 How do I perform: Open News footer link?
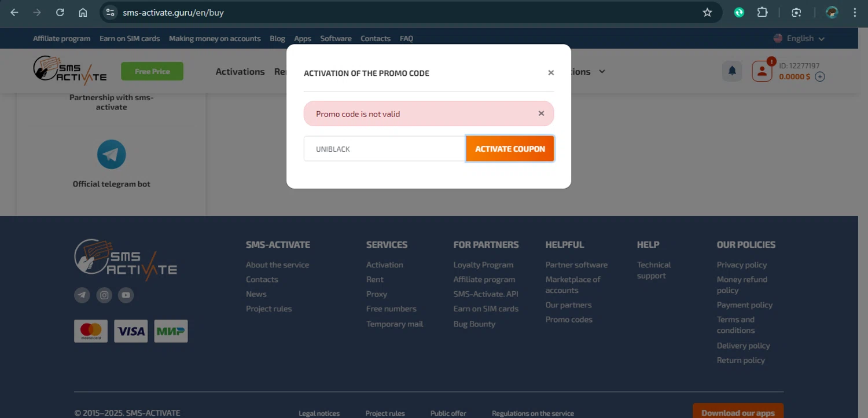pos(256,294)
